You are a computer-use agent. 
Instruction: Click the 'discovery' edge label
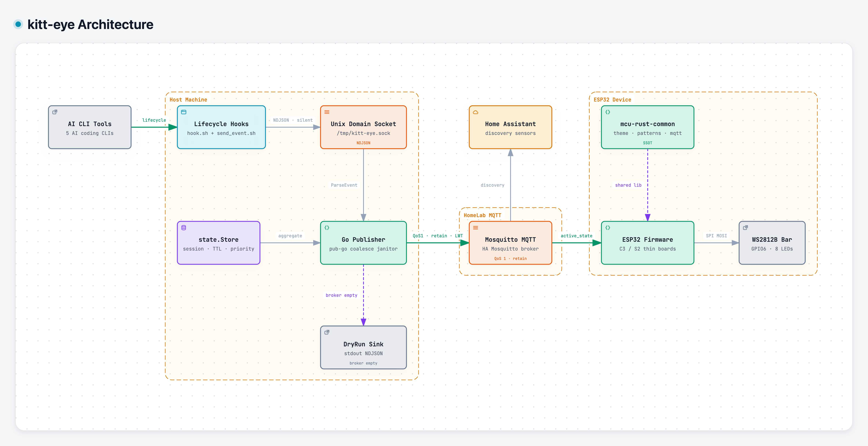point(492,185)
